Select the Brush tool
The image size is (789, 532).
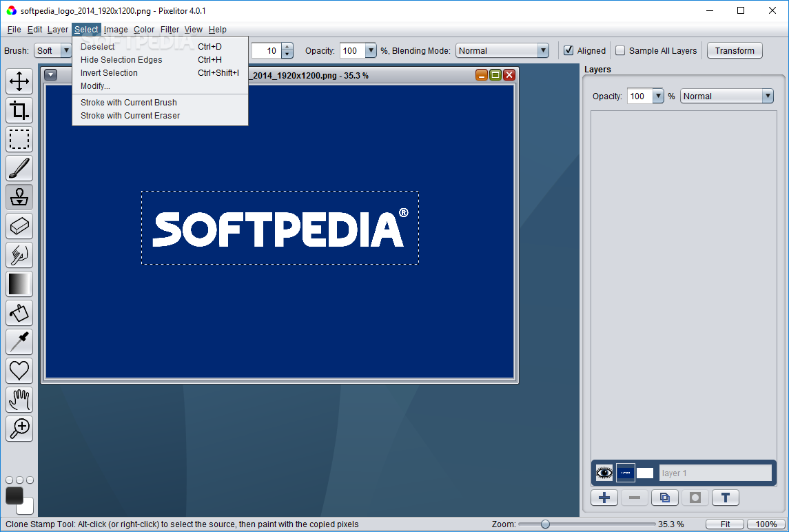(x=19, y=168)
